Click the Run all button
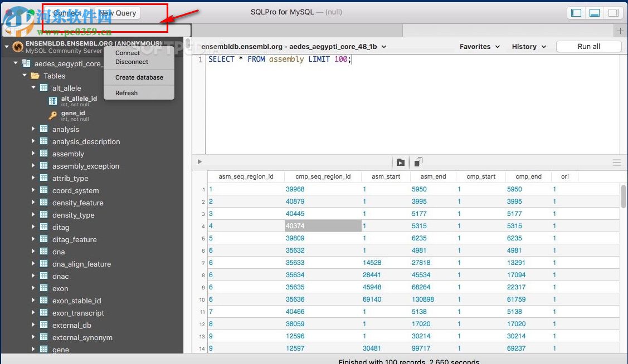The height and width of the screenshot is (364, 628). pos(588,47)
